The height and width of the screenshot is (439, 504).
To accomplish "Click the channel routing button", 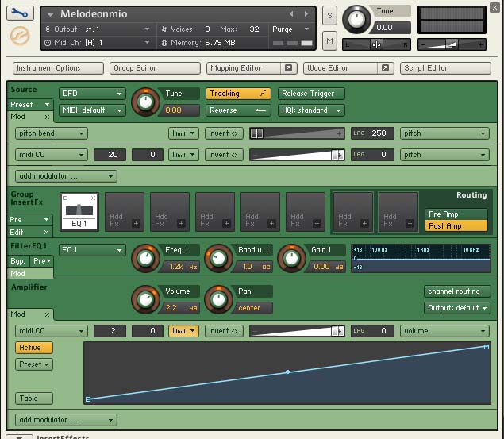I will (x=457, y=291).
